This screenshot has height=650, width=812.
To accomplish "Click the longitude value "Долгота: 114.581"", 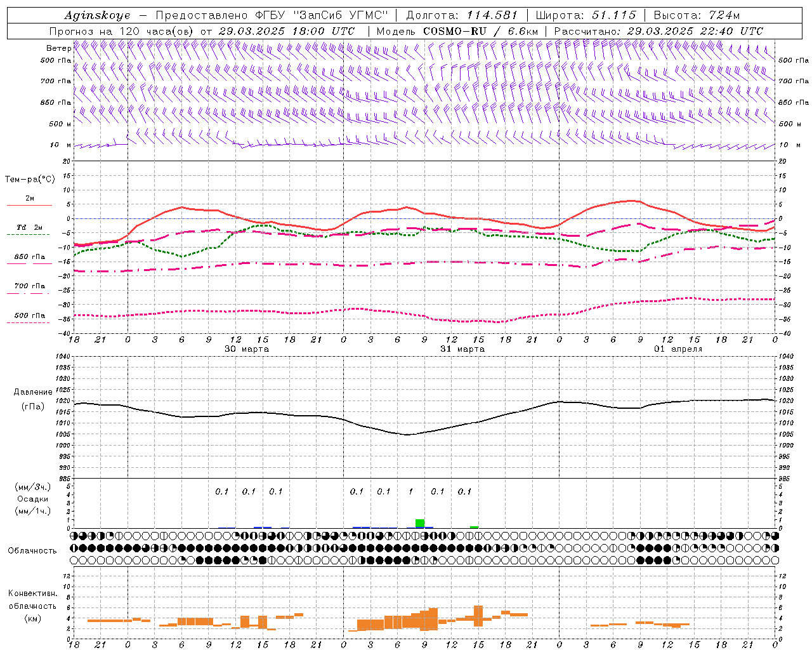I will 462,15.
